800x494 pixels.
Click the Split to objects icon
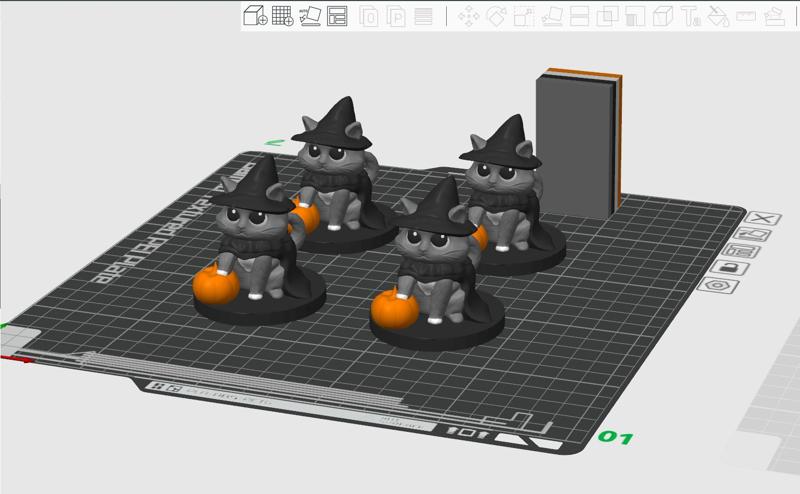point(369,17)
